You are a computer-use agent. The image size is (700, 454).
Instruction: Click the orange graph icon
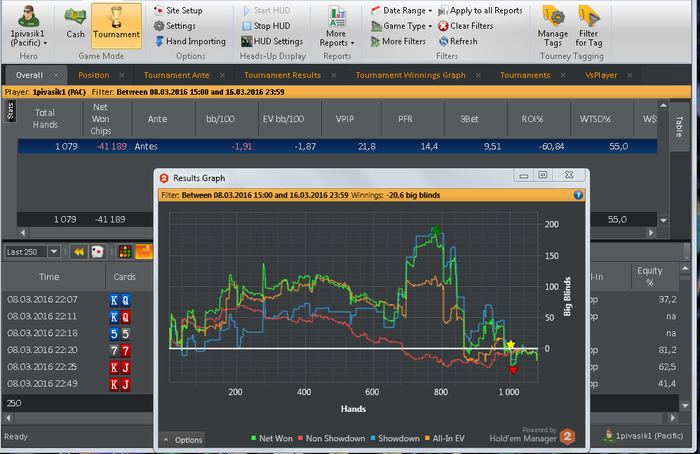pos(144,252)
